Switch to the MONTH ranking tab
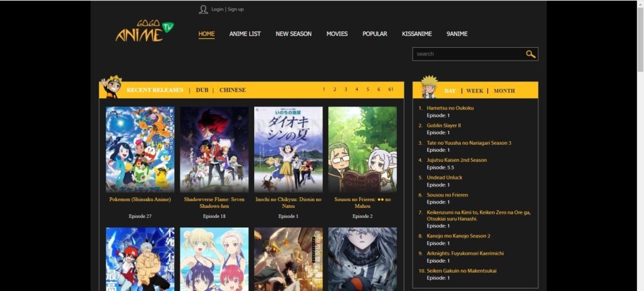644x291 pixels. (x=504, y=91)
